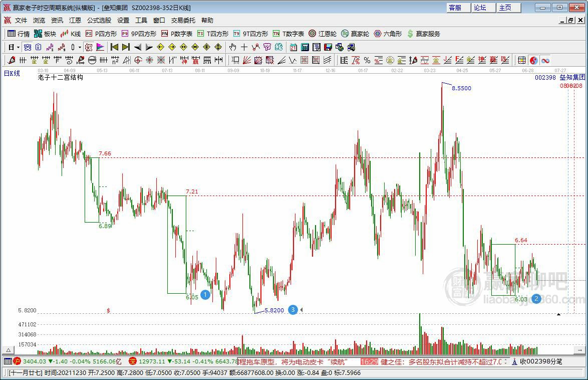Click the percent sign tool
The width and height of the screenshot is (588, 380).
click(x=367, y=60)
